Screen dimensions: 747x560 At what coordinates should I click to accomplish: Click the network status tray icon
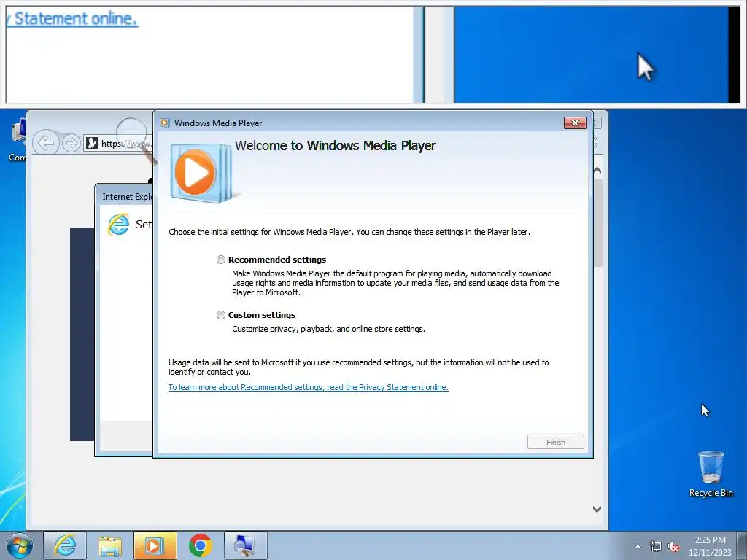click(x=656, y=546)
